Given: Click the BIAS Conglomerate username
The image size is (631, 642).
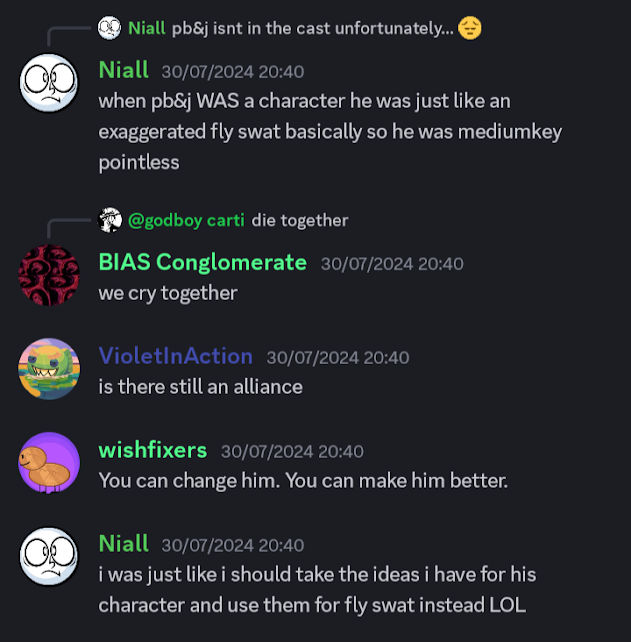Looking at the screenshot, I should click(x=202, y=262).
